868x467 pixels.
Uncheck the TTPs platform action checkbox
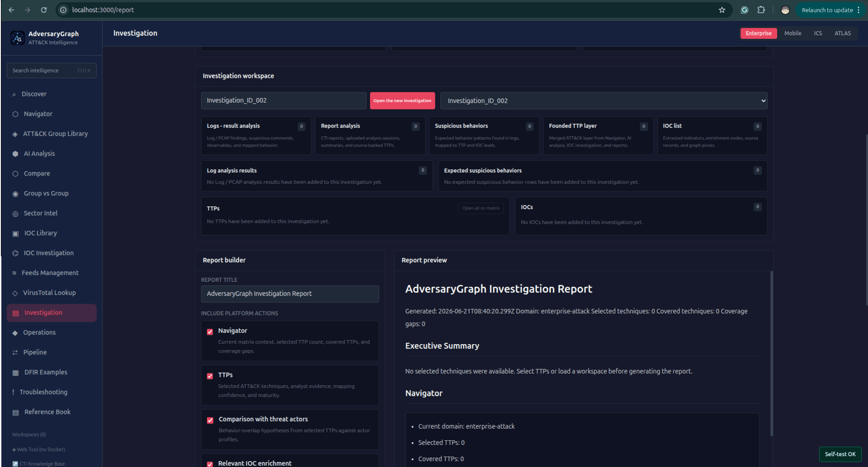(210, 376)
